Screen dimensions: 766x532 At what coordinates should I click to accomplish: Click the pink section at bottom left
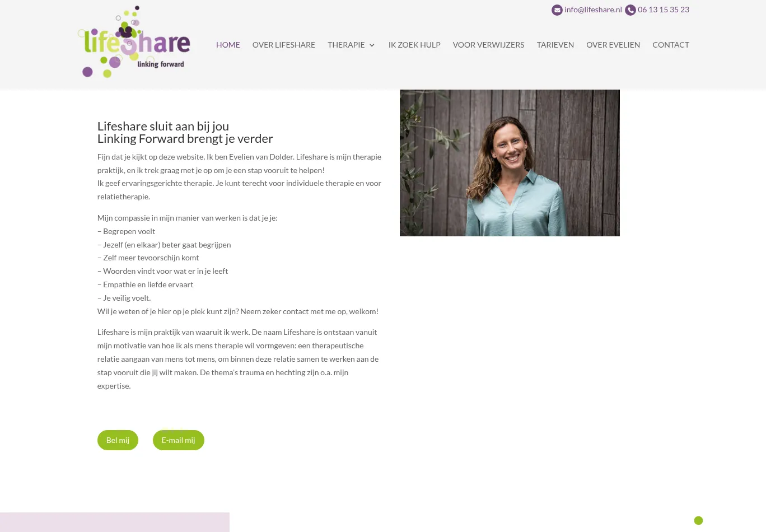point(115,522)
